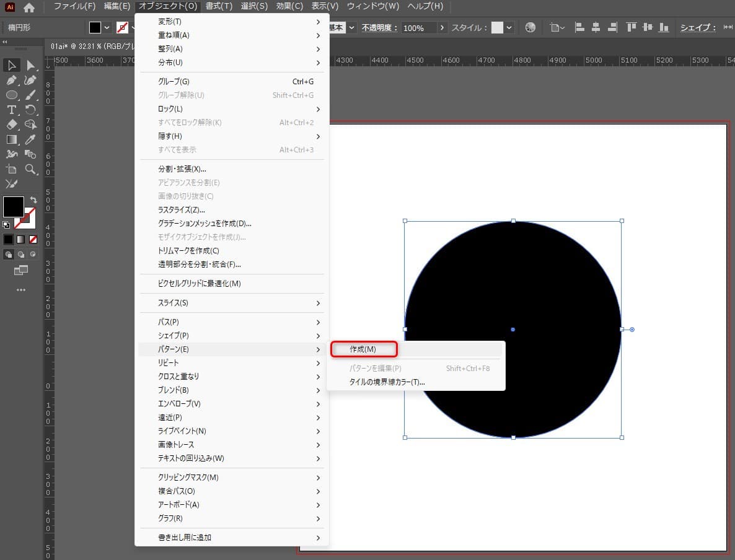
Task: Click タイルの境界線カラー(T)... entry
Action: [x=387, y=382]
